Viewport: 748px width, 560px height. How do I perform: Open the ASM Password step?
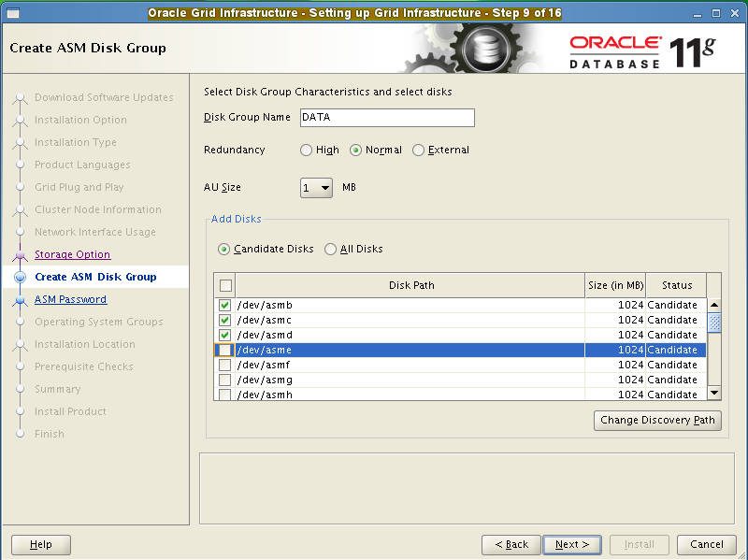point(72,299)
